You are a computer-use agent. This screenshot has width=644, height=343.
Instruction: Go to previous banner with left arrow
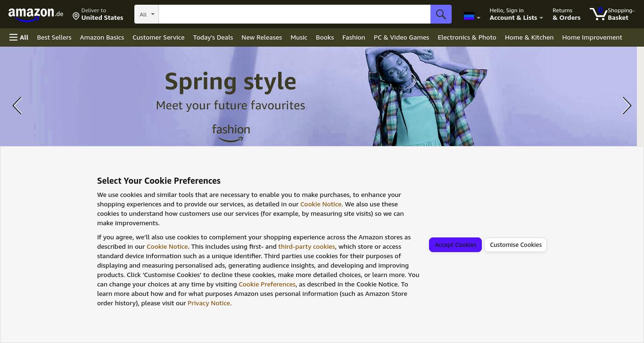[x=17, y=106]
